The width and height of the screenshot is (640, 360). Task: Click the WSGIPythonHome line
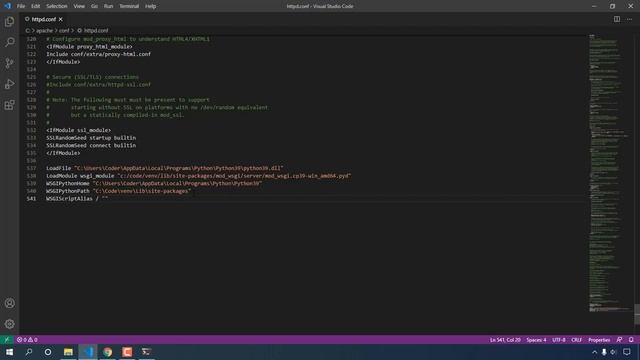(x=154, y=183)
